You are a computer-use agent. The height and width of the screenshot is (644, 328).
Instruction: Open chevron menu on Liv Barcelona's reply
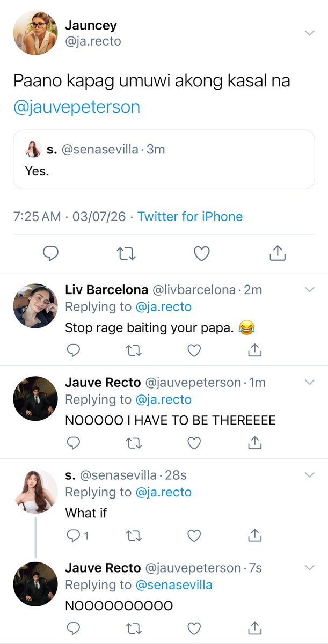[x=309, y=290]
